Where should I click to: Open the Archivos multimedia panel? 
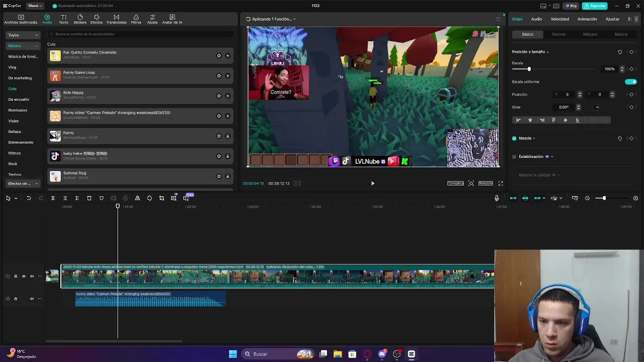point(21,19)
